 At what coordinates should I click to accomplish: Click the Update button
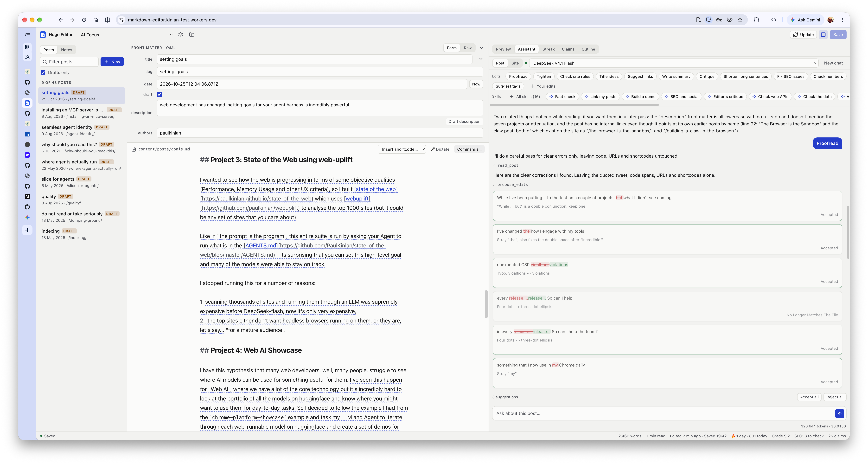pyautogui.click(x=803, y=35)
